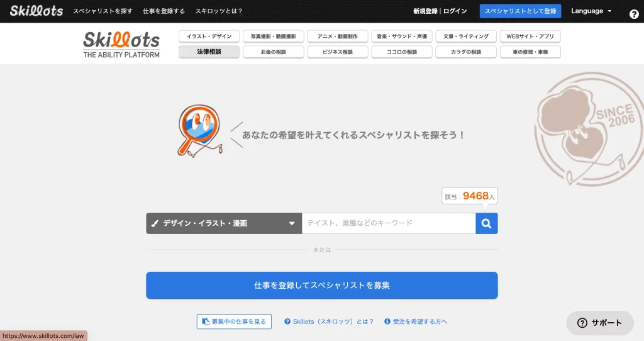Select the ココロの相談 category tab

[402, 52]
